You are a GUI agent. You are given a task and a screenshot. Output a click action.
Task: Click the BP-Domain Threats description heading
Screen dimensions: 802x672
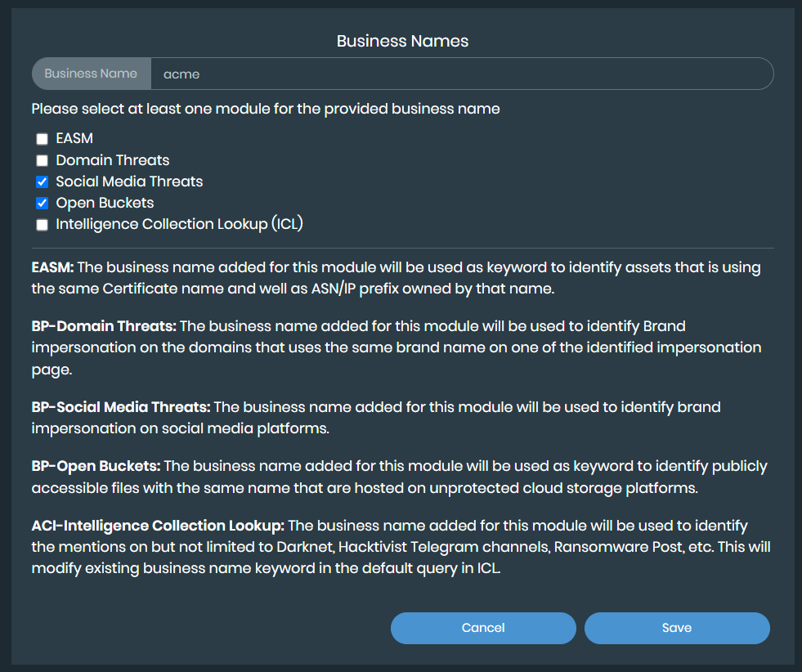(x=92, y=326)
